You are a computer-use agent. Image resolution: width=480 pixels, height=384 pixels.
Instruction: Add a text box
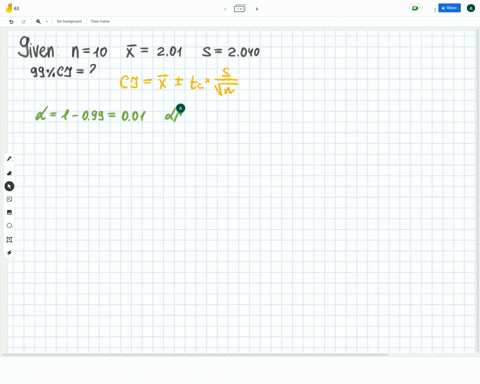click(9, 240)
